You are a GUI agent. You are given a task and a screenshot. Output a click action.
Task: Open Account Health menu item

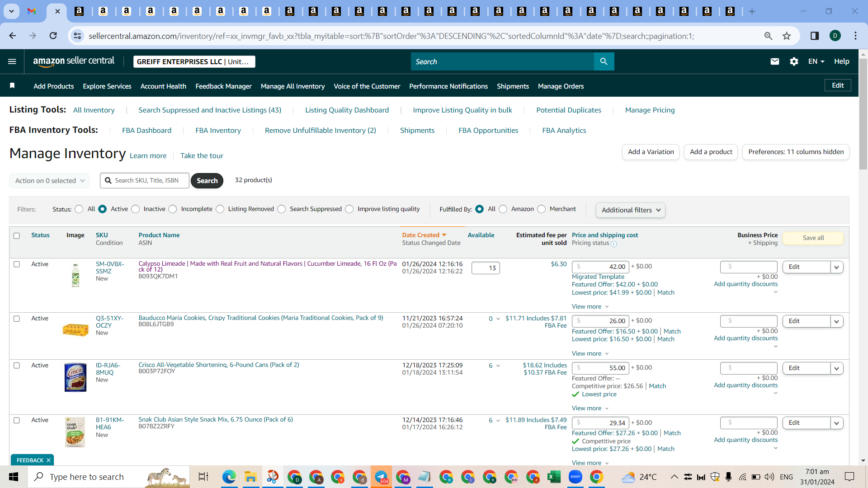(163, 86)
